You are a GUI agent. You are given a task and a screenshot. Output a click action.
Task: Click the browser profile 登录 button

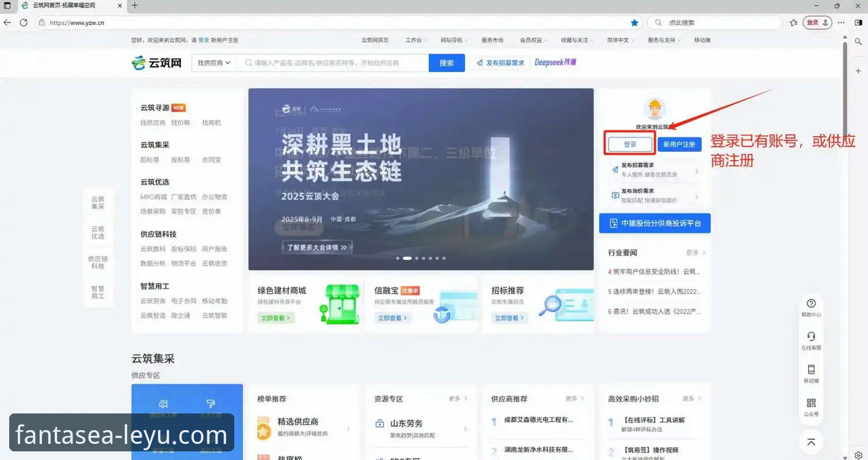[x=817, y=22]
